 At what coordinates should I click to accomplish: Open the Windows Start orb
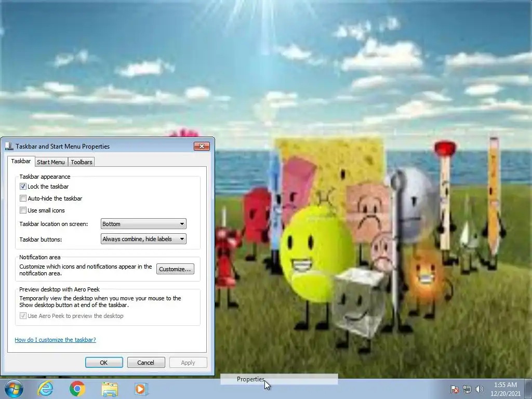coord(14,389)
